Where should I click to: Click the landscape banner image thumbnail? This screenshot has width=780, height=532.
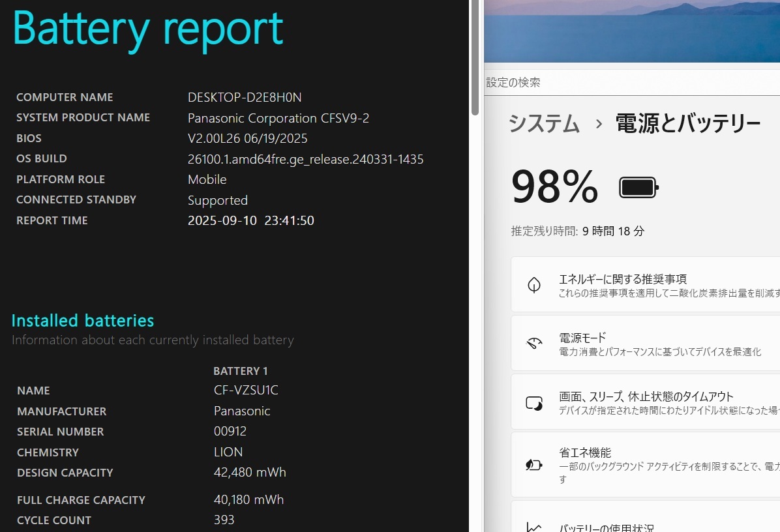point(632,31)
